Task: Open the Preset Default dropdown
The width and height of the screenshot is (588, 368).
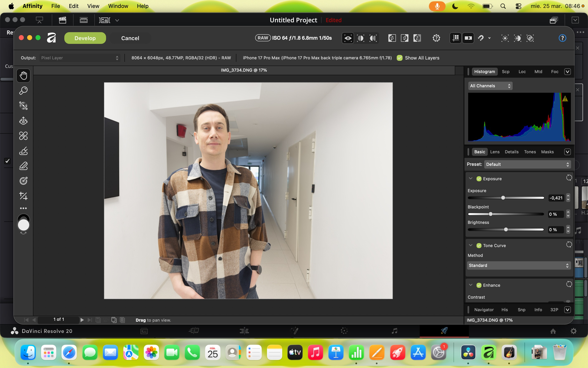Action: pos(527,164)
